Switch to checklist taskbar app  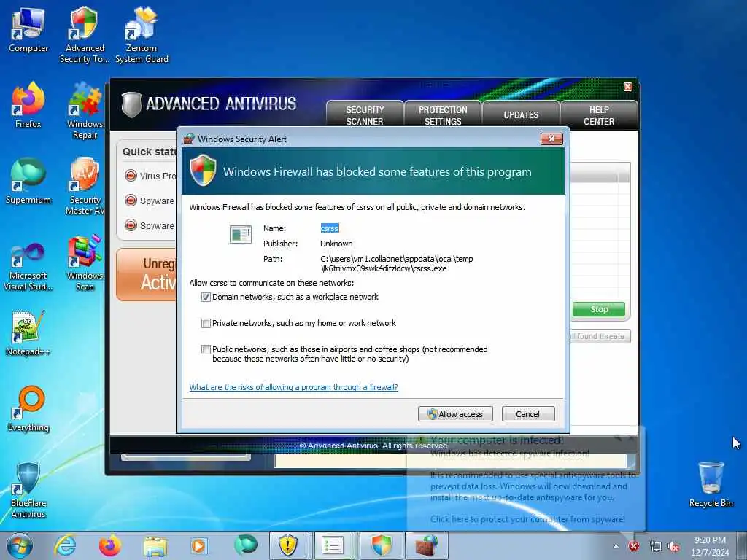[x=333, y=545]
